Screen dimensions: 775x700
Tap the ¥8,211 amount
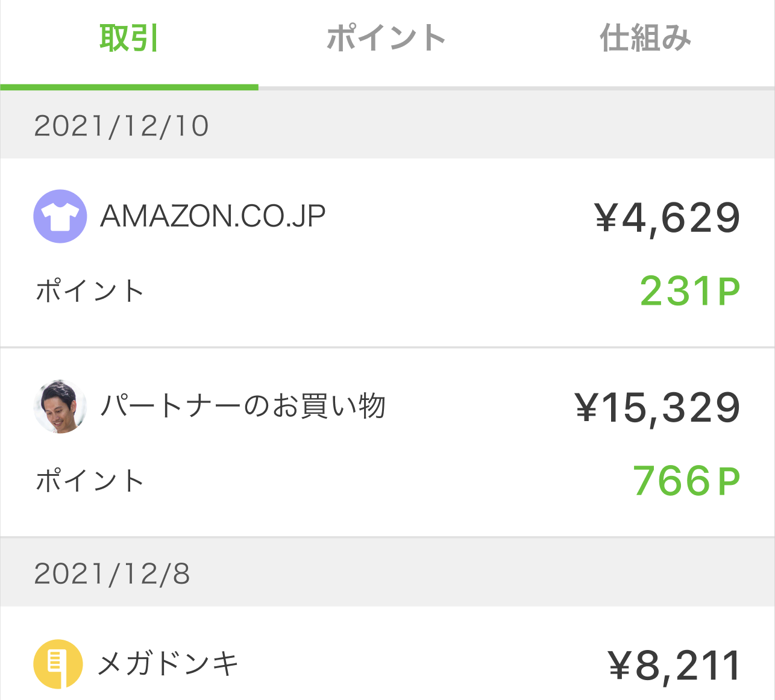click(x=674, y=666)
